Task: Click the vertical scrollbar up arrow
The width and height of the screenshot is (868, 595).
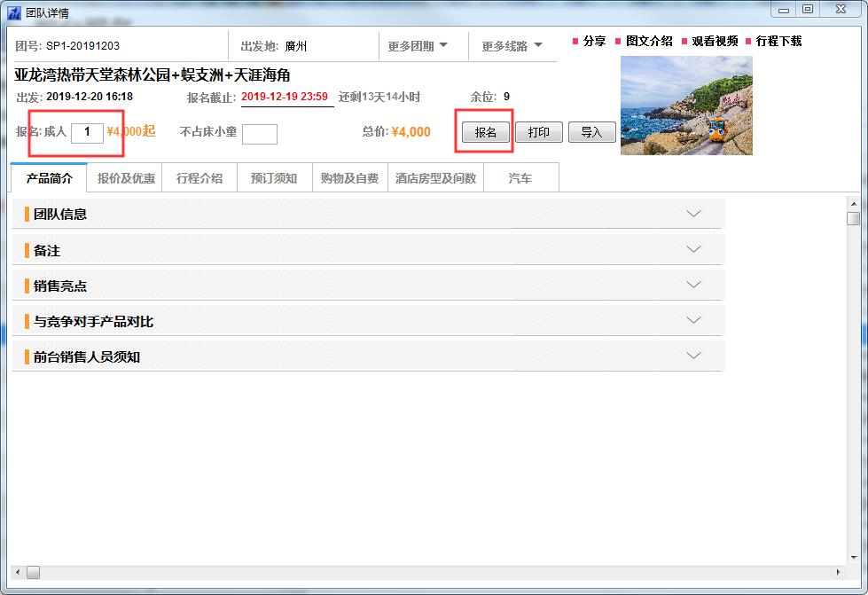Action: tap(853, 203)
